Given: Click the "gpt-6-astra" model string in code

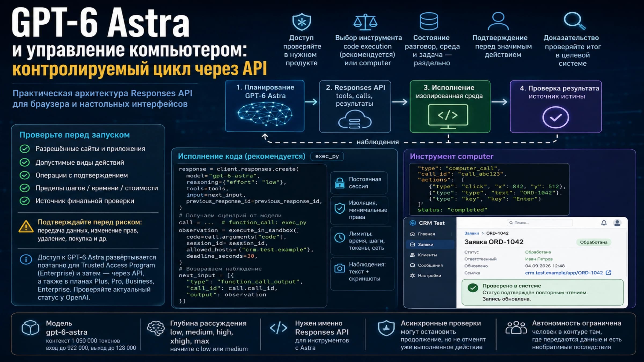Looking at the screenshot, I should pyautogui.click(x=233, y=176).
